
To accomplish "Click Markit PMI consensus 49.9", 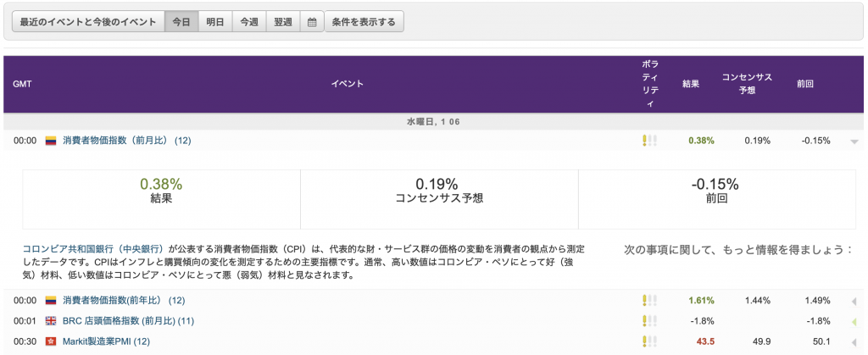I will click(762, 341).
